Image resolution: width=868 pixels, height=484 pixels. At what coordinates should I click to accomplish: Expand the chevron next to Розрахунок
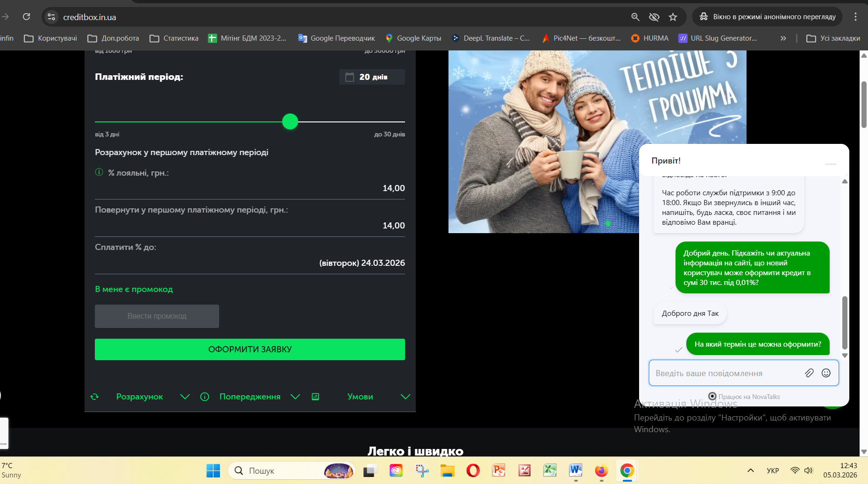185,397
